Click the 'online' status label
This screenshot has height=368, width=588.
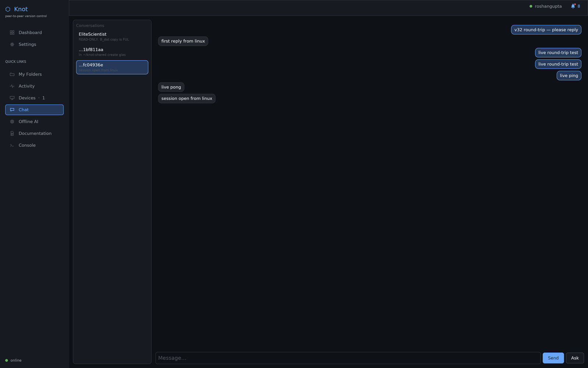[16, 361]
